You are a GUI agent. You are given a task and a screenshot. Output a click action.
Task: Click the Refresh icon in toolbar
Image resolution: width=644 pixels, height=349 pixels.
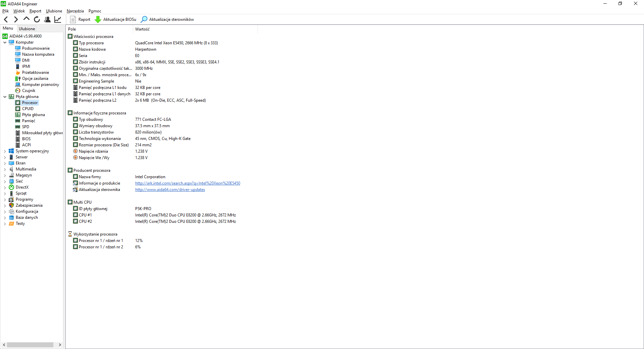pos(37,19)
